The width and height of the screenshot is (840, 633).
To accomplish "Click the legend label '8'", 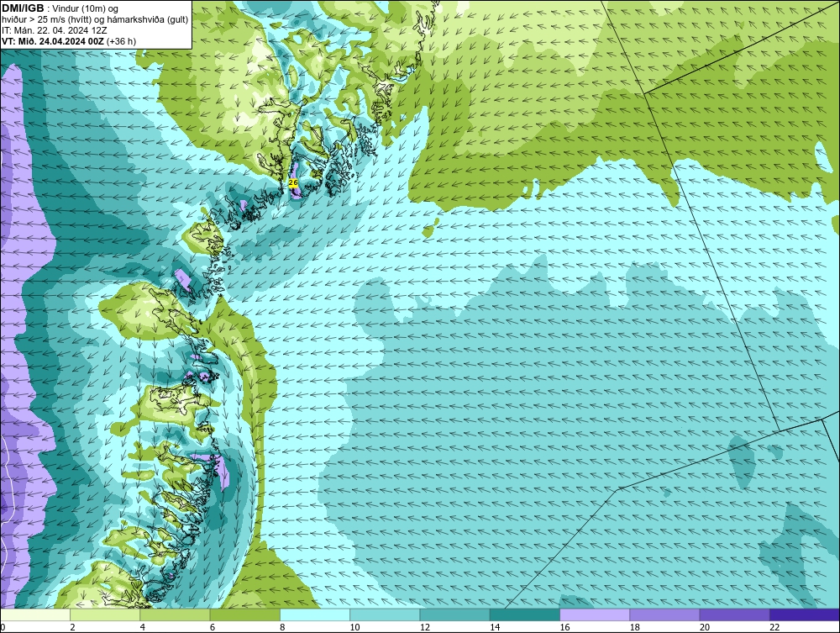I will [282, 627].
